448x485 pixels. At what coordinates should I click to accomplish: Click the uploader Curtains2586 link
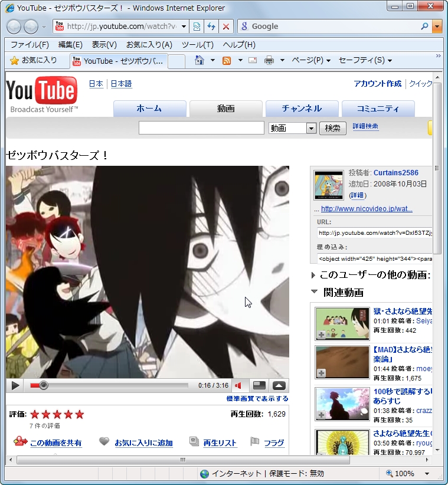(x=395, y=173)
